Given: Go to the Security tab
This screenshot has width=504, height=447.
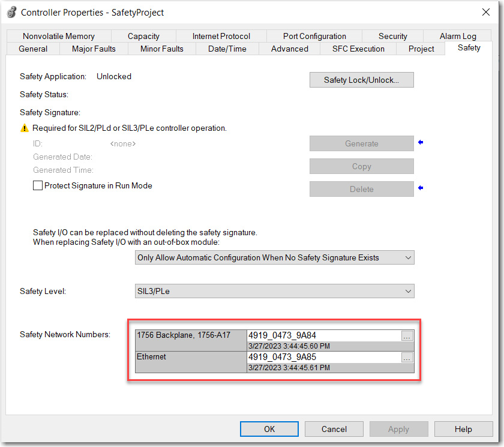Looking at the screenshot, I should [392, 36].
